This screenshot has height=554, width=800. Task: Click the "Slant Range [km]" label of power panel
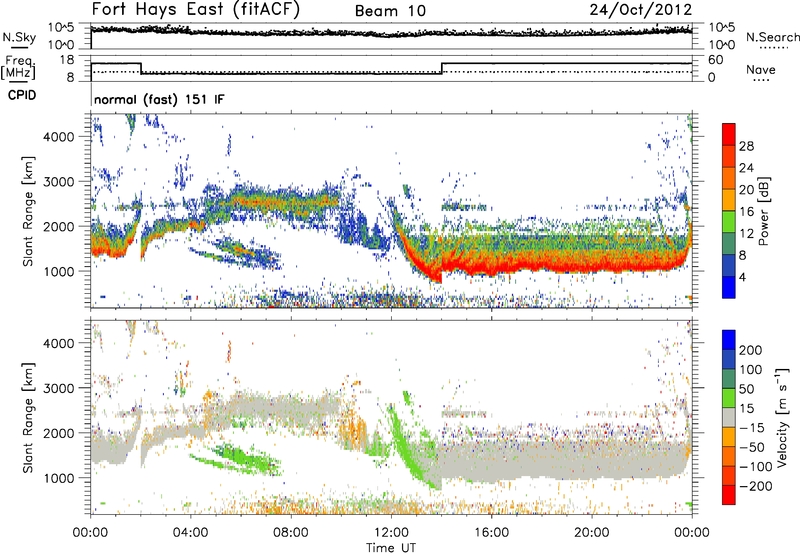point(28,211)
